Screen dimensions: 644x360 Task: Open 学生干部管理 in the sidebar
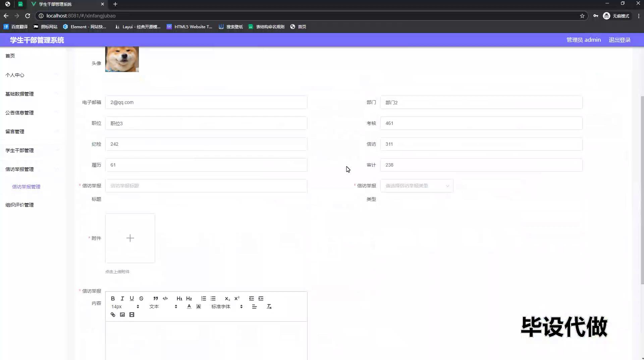[x=19, y=150]
